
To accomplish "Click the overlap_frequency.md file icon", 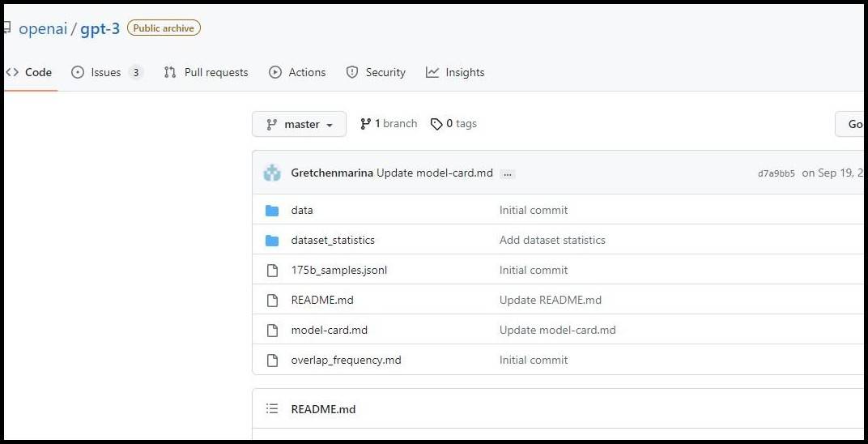I will [x=272, y=360].
